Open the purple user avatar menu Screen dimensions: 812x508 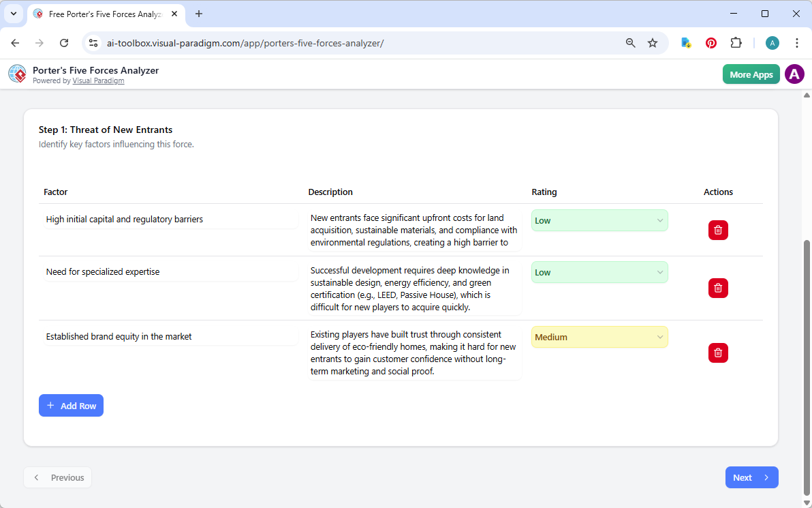tap(794, 74)
